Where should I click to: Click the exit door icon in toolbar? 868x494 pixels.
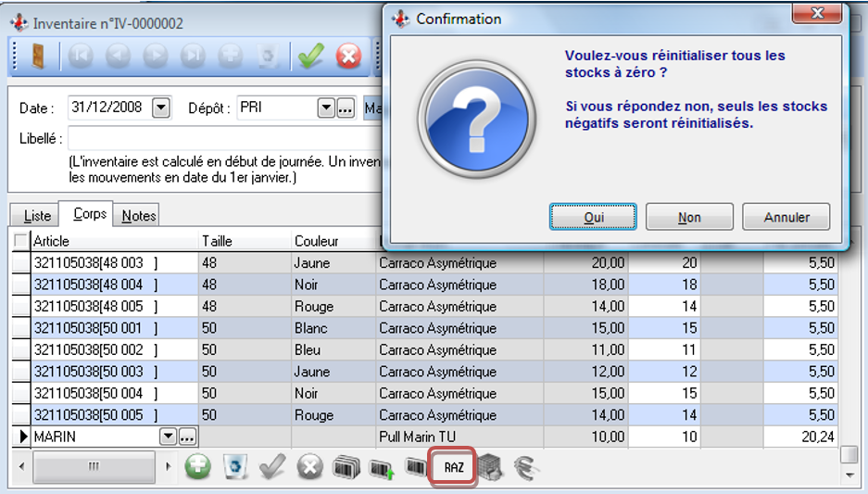coord(38,57)
